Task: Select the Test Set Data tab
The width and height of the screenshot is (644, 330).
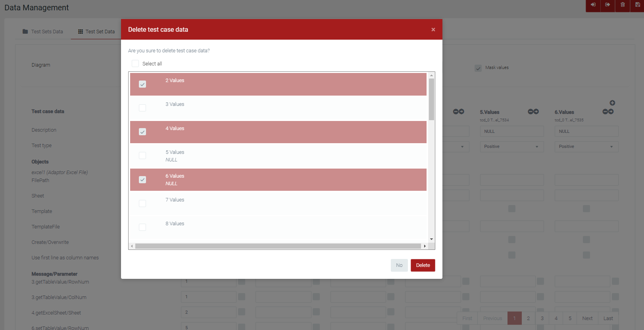Action: pyautogui.click(x=96, y=32)
